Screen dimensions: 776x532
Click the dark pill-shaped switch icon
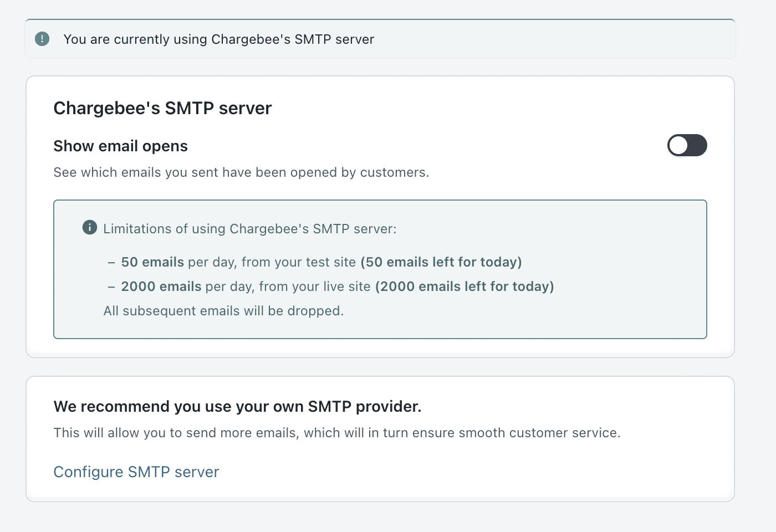pos(687,145)
